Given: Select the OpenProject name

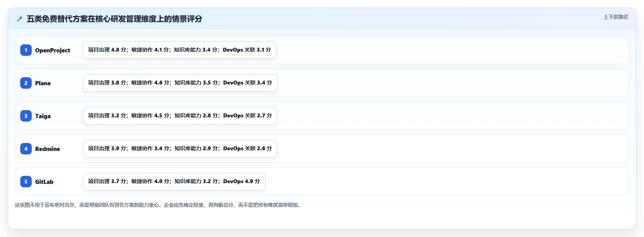Looking at the screenshot, I should (x=53, y=50).
